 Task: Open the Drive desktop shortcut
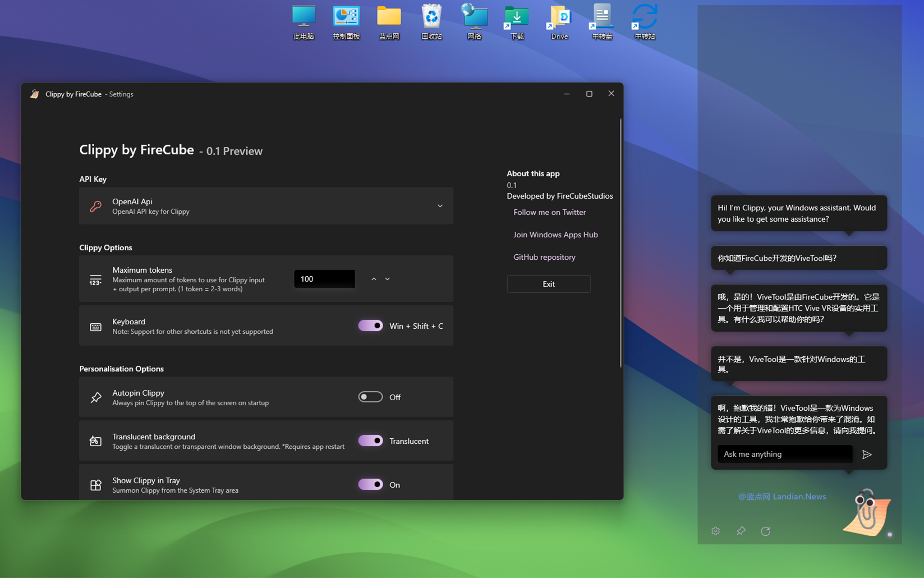click(x=559, y=22)
